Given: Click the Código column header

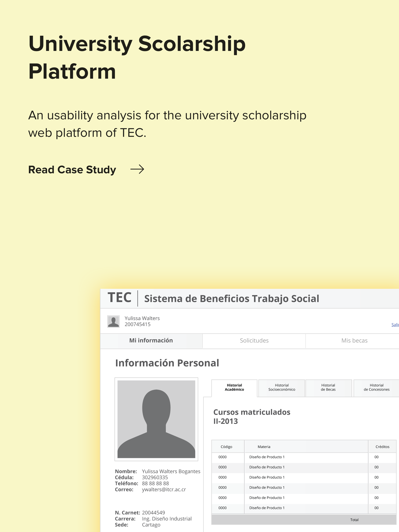Looking at the screenshot, I should (226, 447).
